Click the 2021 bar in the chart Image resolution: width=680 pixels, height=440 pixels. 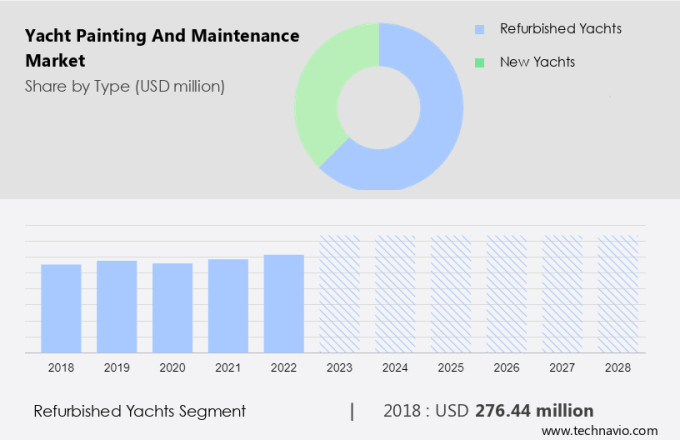pos(228,305)
